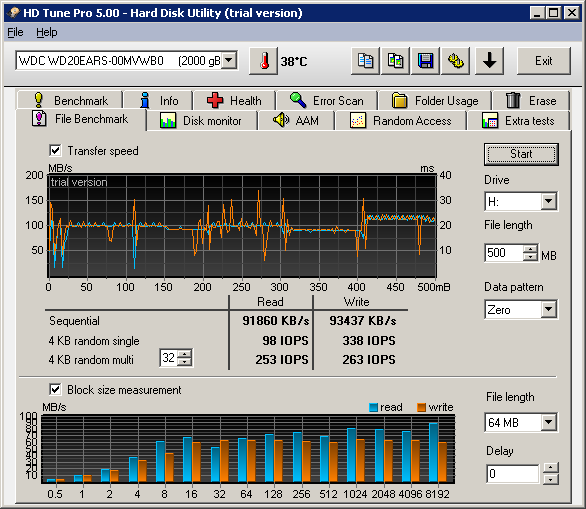
Task: Click the 253 IOPS read value
Action: tap(282, 360)
